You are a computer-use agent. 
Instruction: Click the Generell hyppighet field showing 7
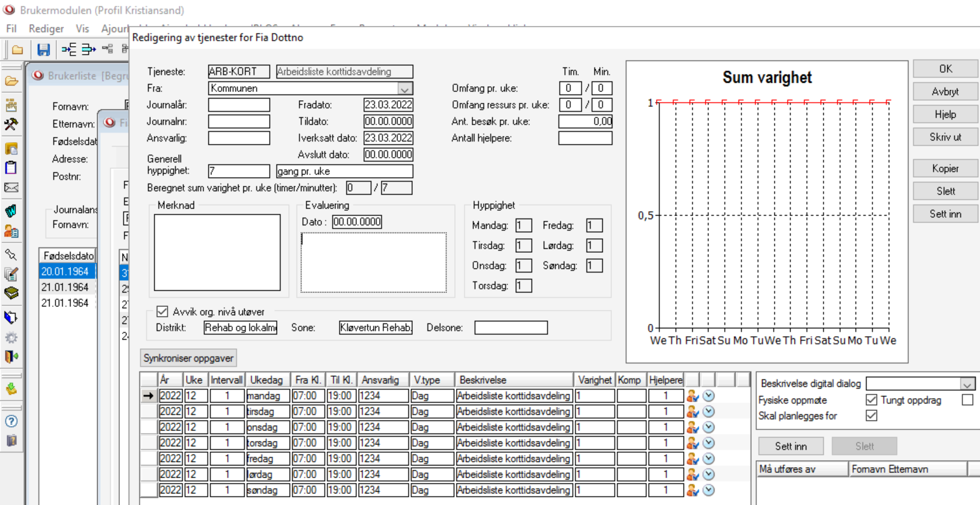pos(239,171)
